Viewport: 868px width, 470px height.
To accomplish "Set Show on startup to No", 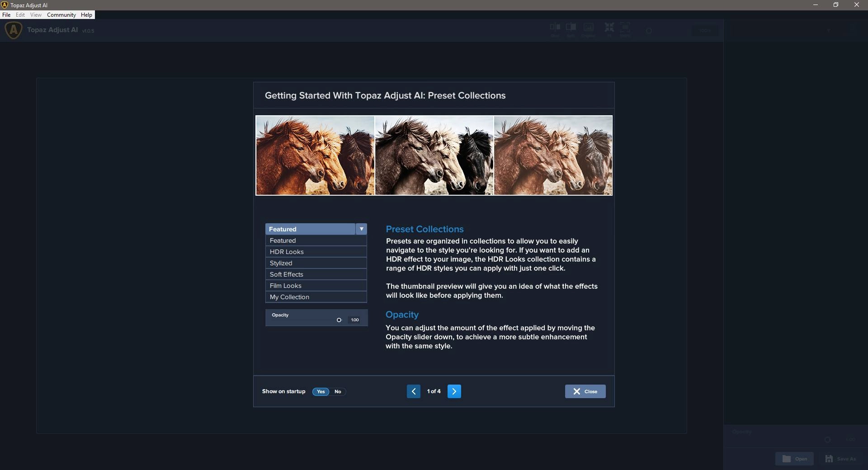I will (x=338, y=392).
